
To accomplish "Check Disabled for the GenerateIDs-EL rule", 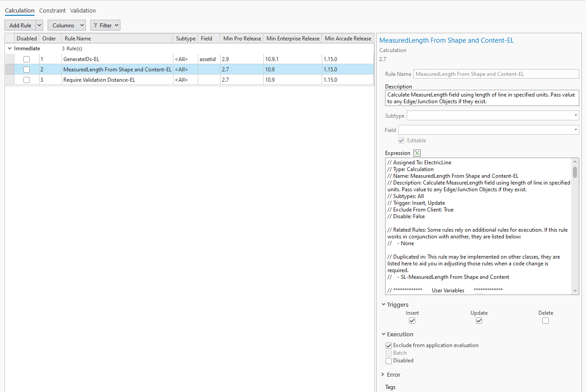I will coord(26,59).
